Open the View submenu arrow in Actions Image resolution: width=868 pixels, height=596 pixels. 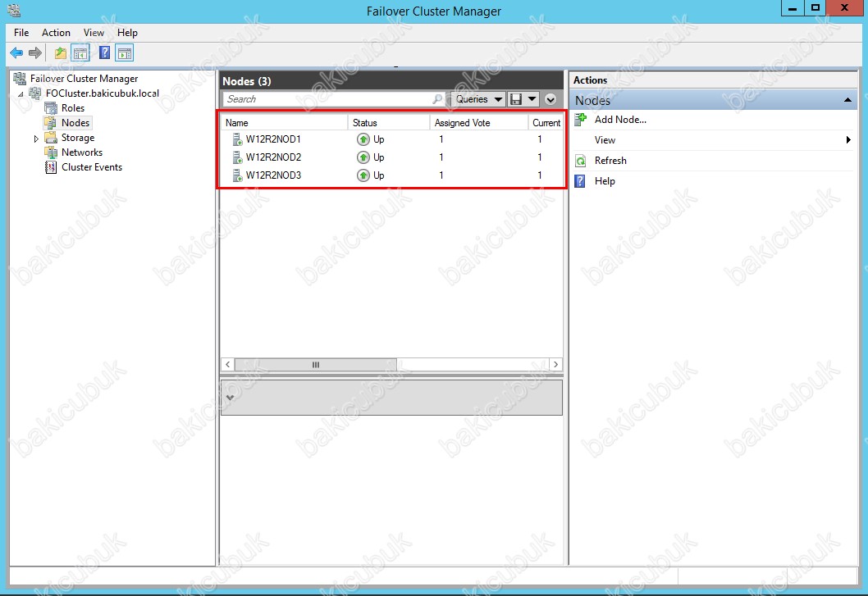click(848, 140)
